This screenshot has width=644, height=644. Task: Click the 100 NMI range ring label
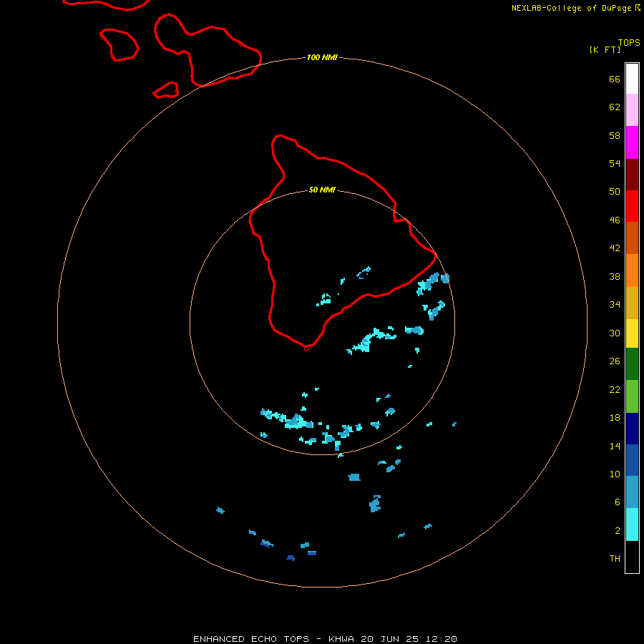click(x=322, y=57)
